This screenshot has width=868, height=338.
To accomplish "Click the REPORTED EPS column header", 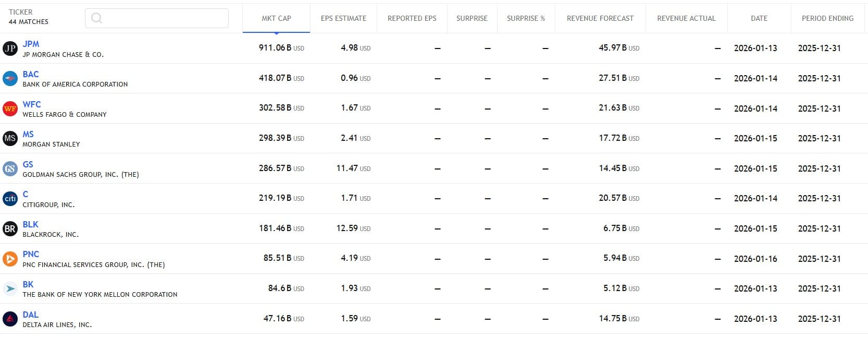I will click(412, 18).
